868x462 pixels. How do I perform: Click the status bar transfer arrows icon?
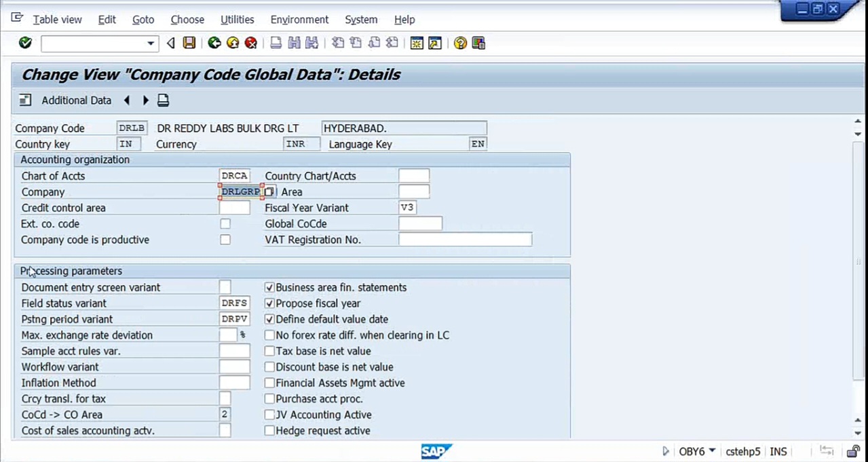click(x=827, y=450)
